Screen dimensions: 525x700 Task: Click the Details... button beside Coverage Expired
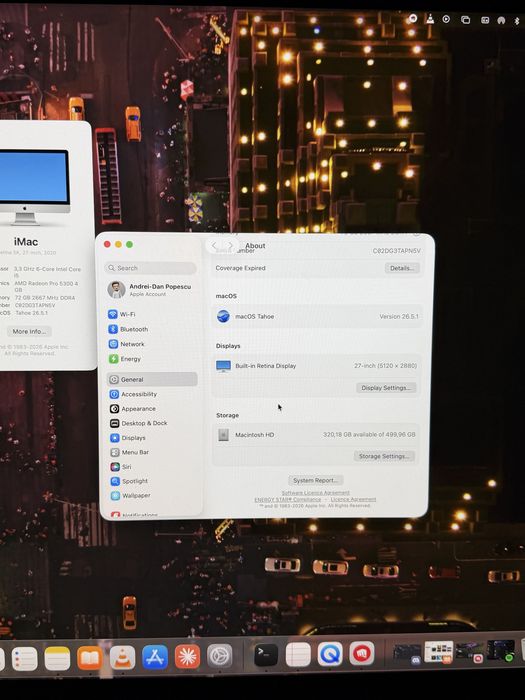(402, 268)
